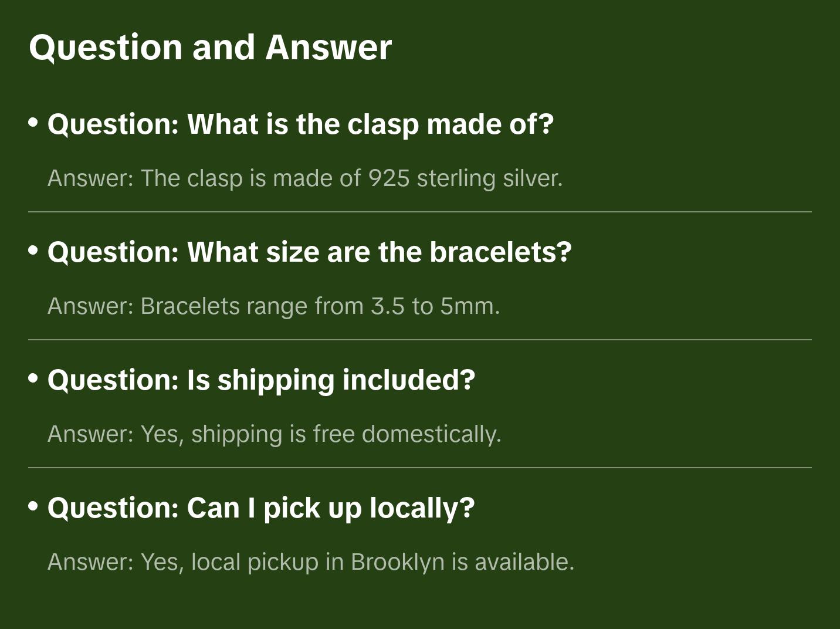Click the word bracelets in question
This screenshot has width=840, height=629.
pos(500,252)
